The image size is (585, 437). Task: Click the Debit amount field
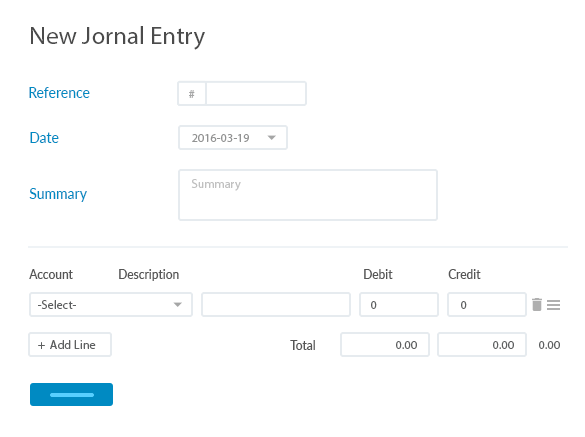click(399, 305)
